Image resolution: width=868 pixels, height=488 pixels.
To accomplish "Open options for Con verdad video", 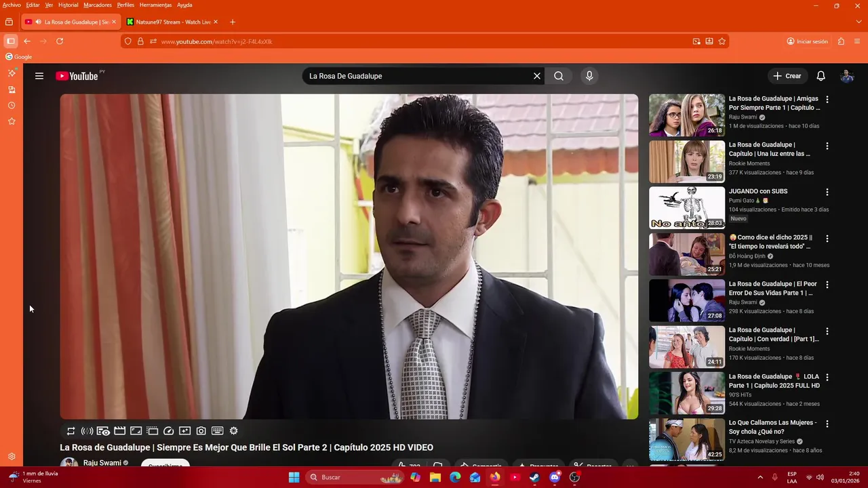I will (x=827, y=331).
